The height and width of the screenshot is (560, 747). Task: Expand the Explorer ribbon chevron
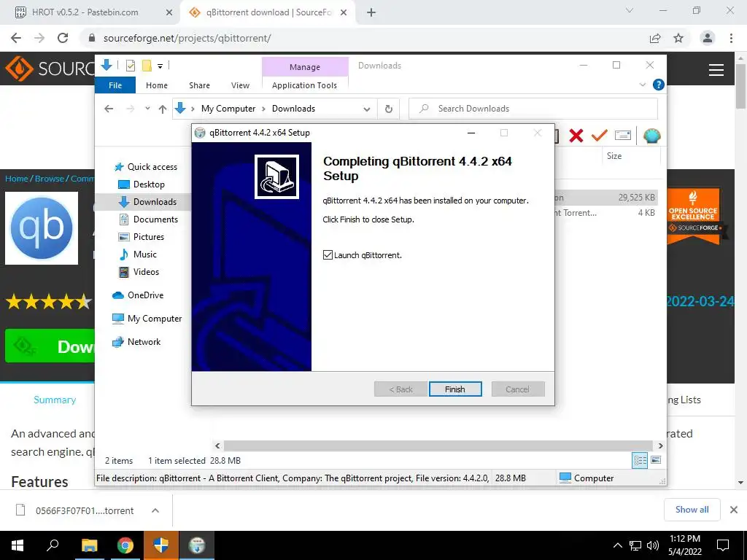tap(643, 85)
